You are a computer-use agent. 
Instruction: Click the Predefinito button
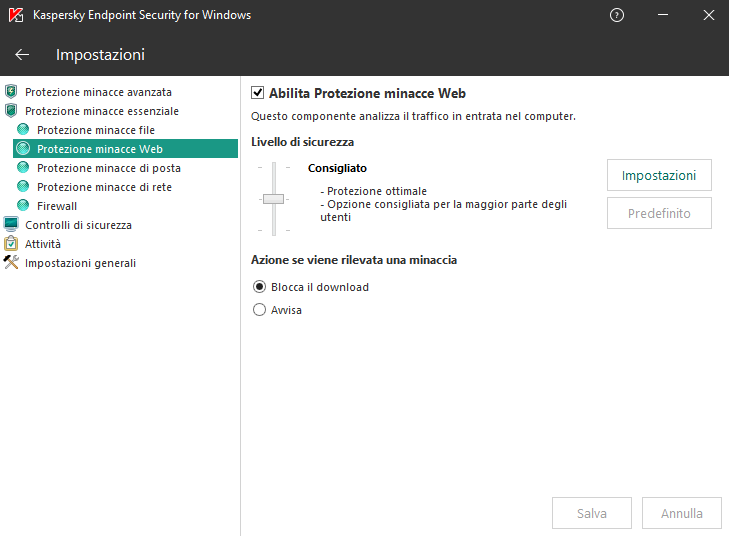point(659,213)
